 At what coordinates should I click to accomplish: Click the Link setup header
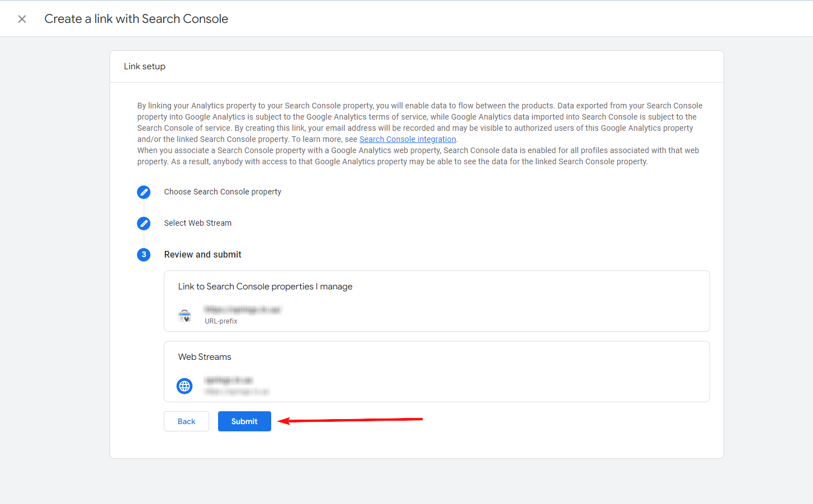click(145, 66)
